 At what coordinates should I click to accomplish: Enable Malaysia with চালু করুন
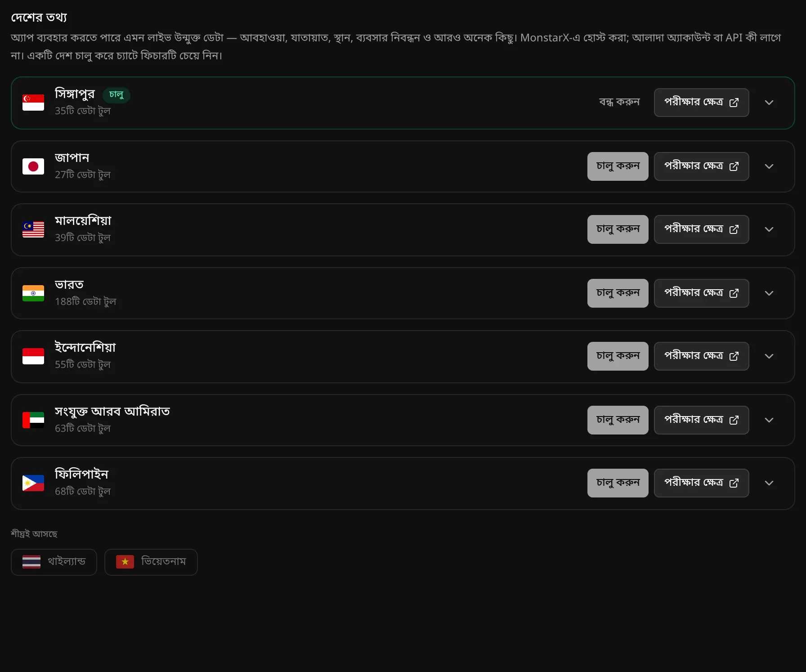pos(618,229)
